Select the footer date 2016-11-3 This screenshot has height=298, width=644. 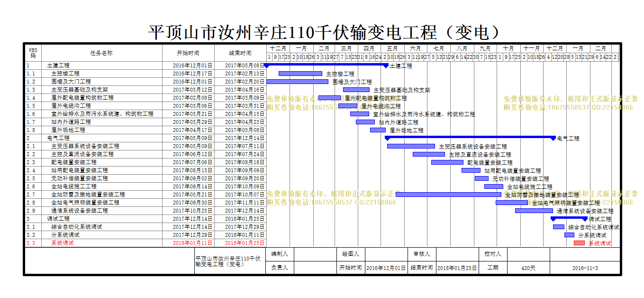click(x=585, y=268)
